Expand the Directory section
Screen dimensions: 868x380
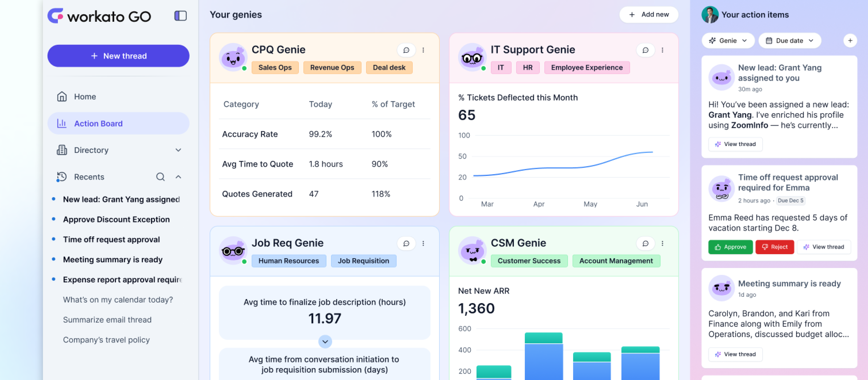tap(178, 150)
